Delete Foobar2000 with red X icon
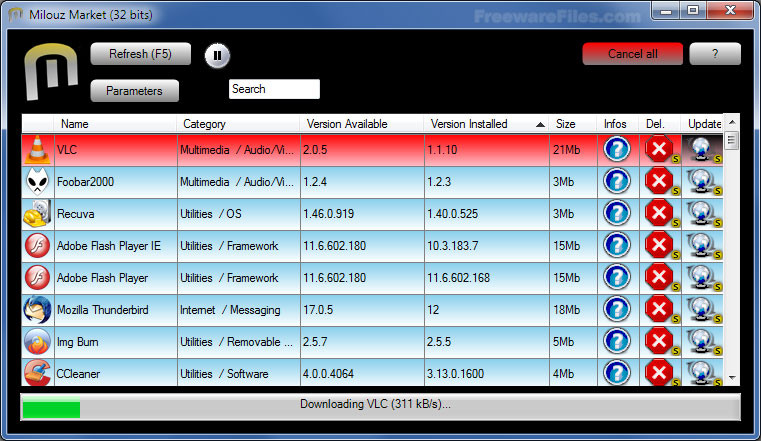 (x=659, y=181)
